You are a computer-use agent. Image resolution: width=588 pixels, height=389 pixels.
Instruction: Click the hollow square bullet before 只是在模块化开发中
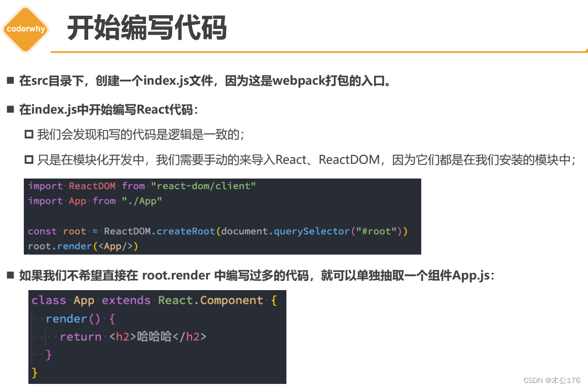pos(30,159)
